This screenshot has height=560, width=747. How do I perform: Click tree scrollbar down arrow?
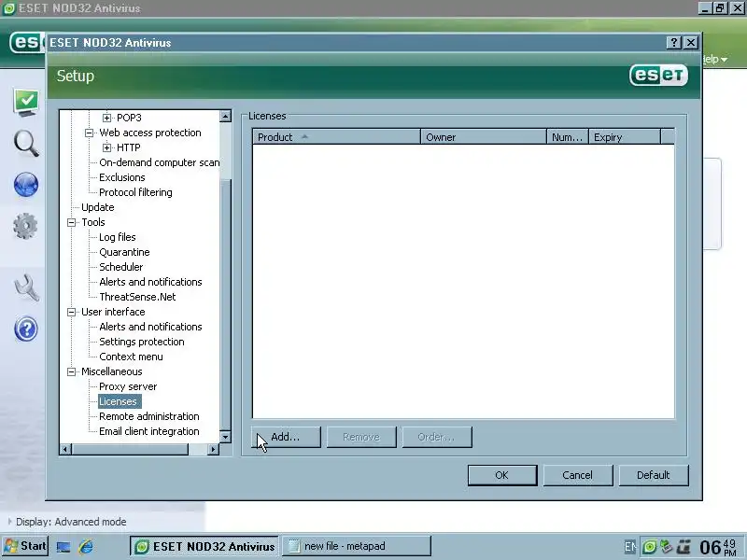coord(225,436)
